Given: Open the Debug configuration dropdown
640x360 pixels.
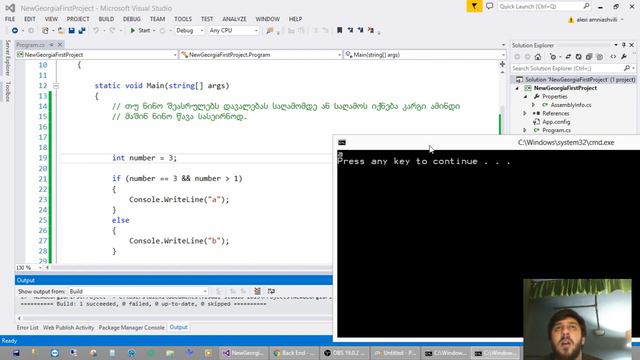Looking at the screenshot, I should pyautogui.click(x=189, y=31).
